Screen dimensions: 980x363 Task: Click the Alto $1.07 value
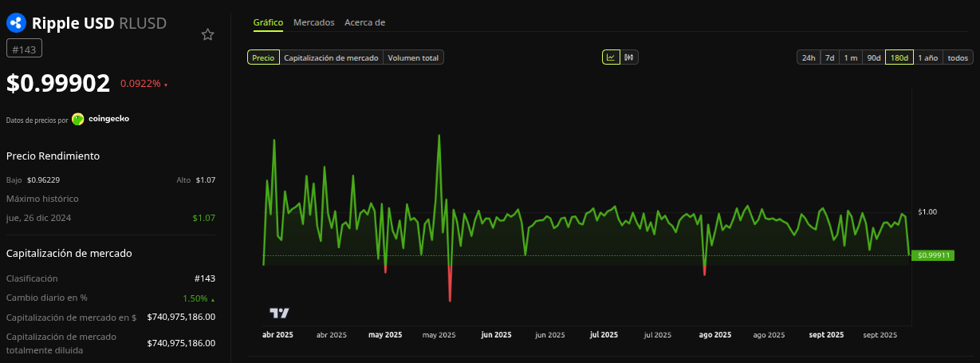pyautogui.click(x=206, y=180)
